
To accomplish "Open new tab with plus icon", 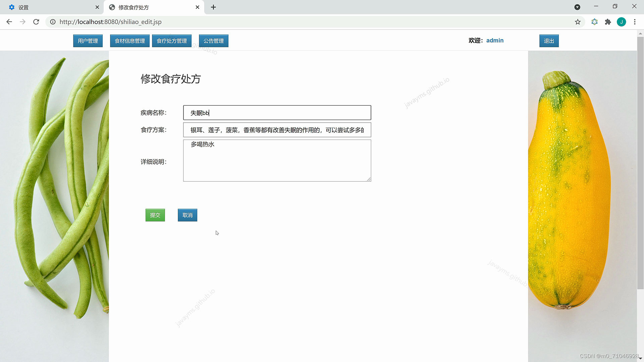I will 213,7.
